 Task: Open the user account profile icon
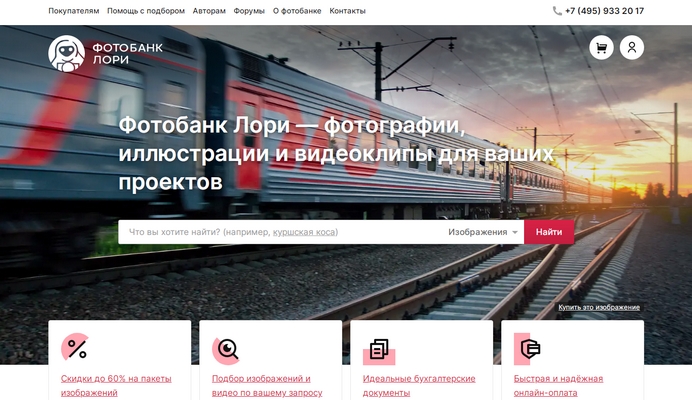632,47
